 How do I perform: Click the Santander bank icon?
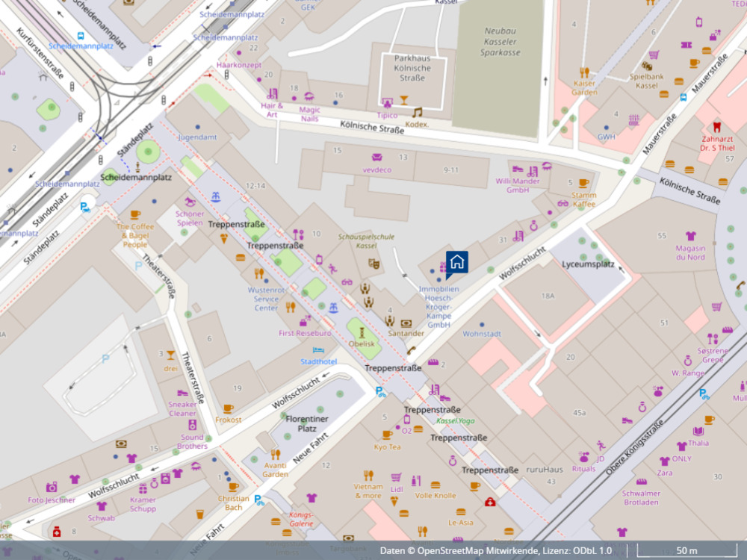[x=406, y=323]
